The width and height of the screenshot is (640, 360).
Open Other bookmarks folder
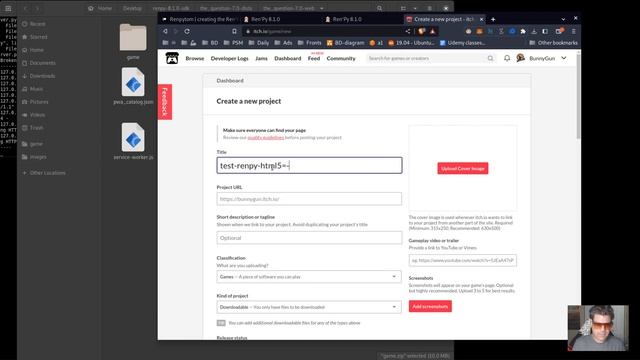[x=553, y=43]
